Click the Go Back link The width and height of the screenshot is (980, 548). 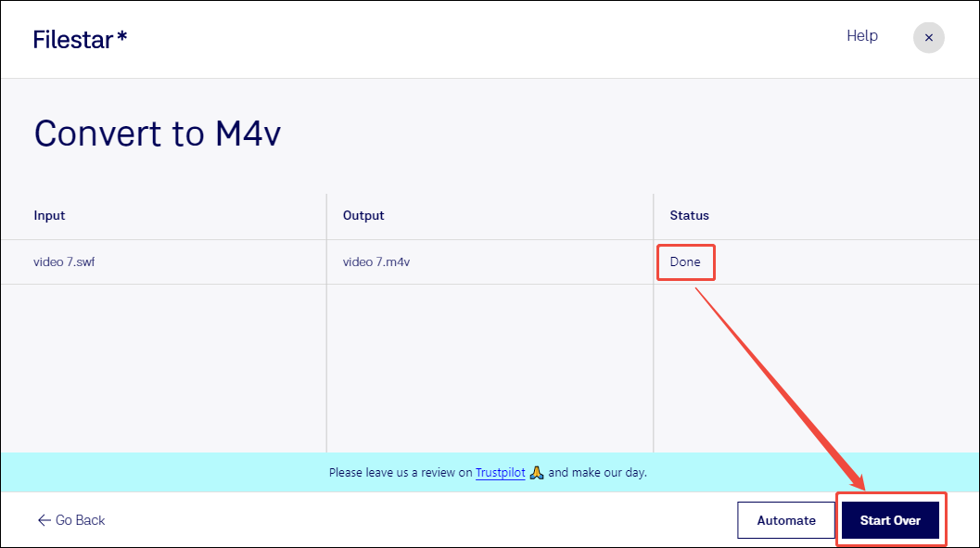[x=70, y=520]
